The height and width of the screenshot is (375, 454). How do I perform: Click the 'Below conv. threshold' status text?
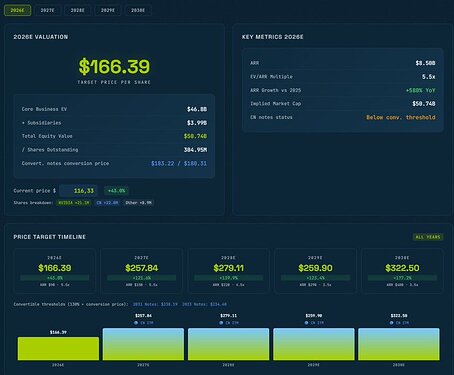click(x=401, y=117)
